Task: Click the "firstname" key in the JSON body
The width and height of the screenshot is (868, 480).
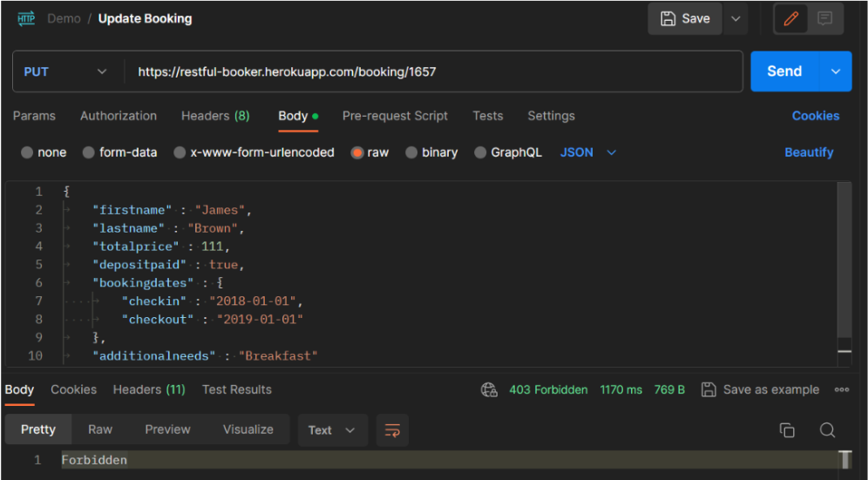Action: (132, 210)
